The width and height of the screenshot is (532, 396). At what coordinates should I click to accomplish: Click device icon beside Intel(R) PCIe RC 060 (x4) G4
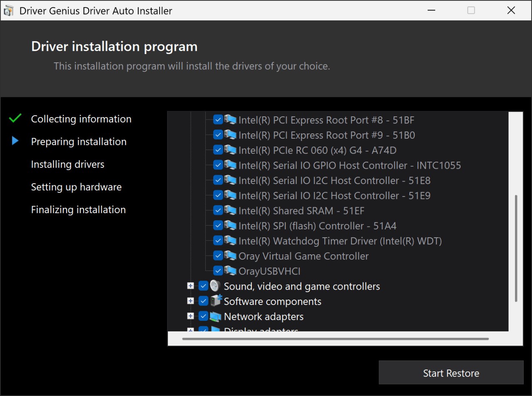[230, 150]
